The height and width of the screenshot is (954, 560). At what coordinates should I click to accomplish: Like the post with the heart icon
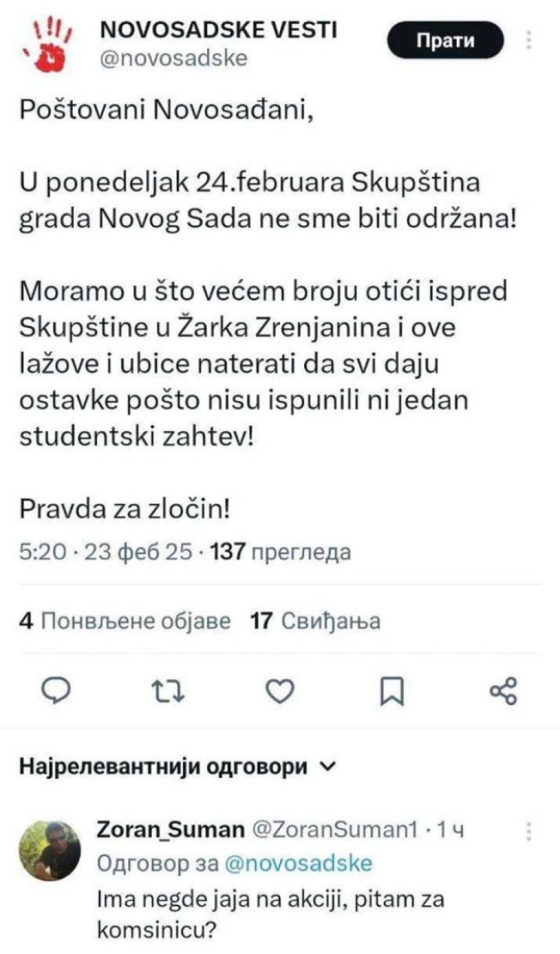[280, 690]
